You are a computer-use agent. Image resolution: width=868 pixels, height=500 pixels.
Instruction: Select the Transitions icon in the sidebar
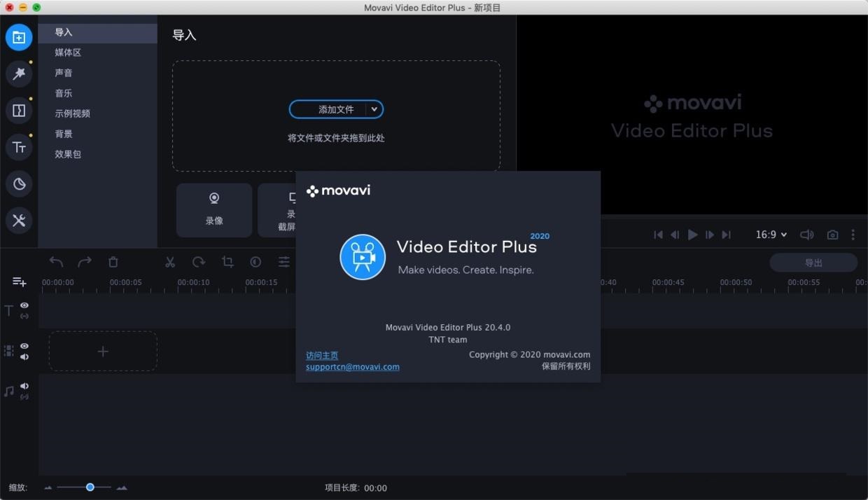point(19,110)
